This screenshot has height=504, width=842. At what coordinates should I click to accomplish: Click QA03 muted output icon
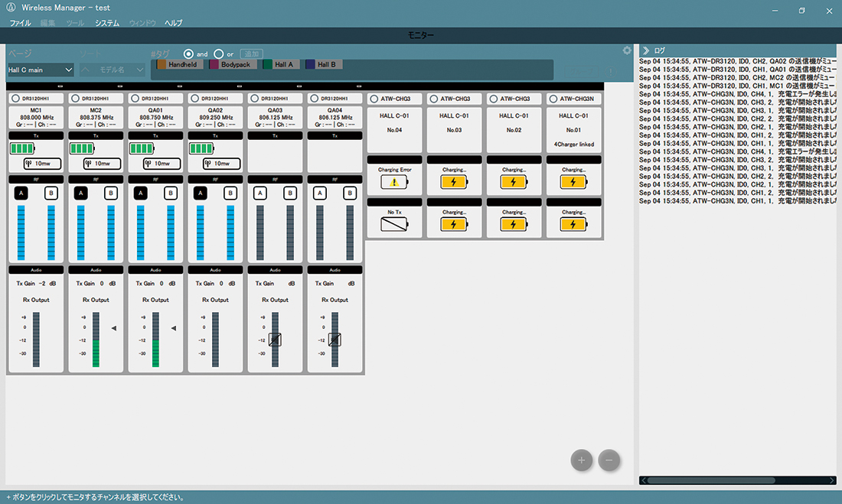(x=275, y=340)
